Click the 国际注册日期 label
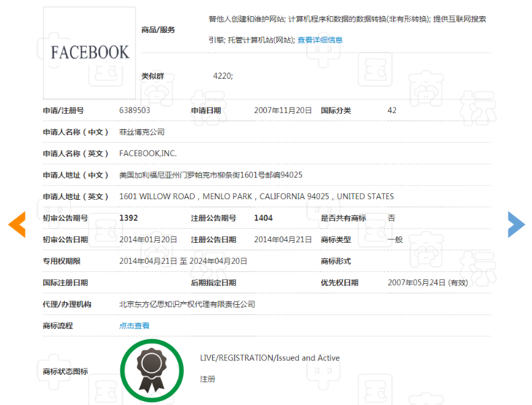Screen dimensions: 532x405 [x=65, y=283]
